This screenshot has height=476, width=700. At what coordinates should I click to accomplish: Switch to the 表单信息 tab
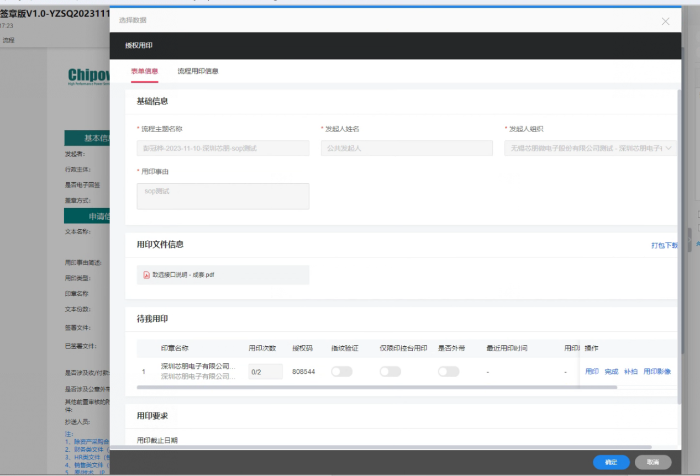145,71
